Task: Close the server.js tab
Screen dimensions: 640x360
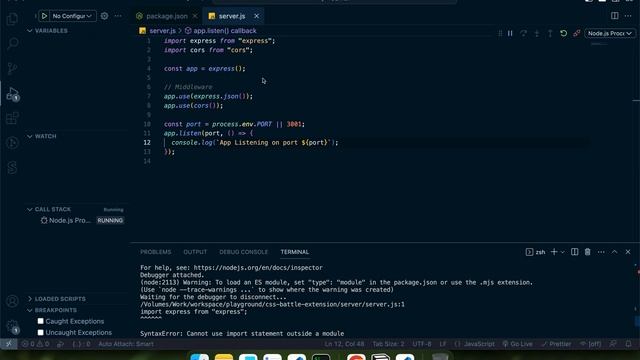Action: point(256,16)
